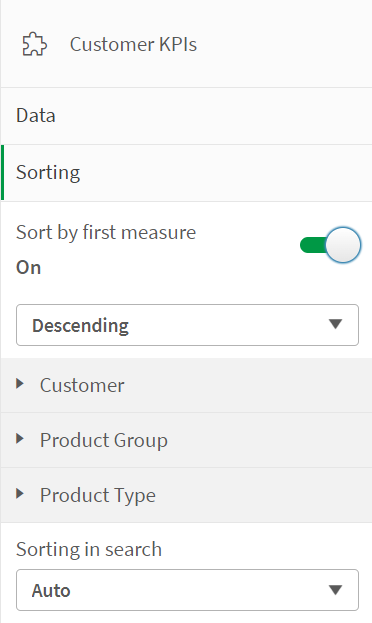Open the Sorting in search Auto dropdown
This screenshot has width=372, height=623.
tap(187, 590)
